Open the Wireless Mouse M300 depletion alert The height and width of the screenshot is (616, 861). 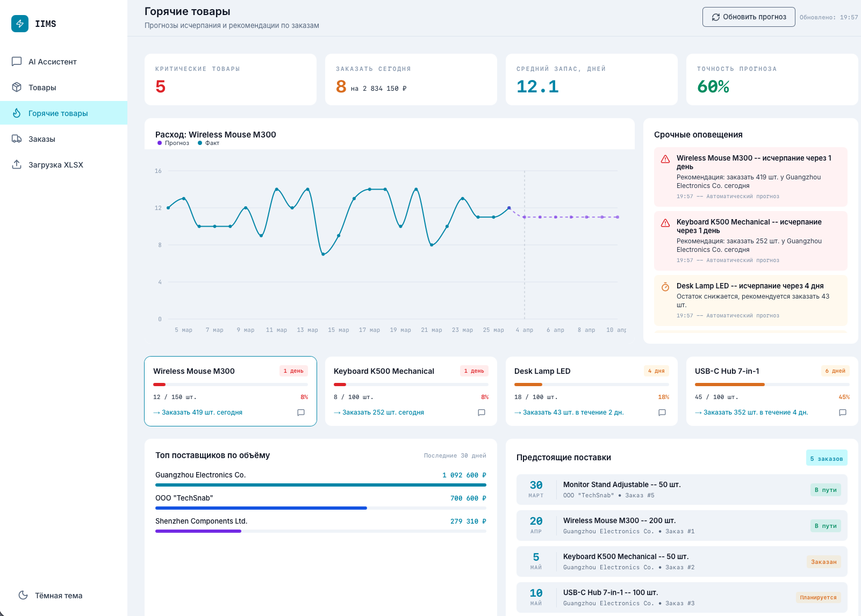[x=750, y=177]
